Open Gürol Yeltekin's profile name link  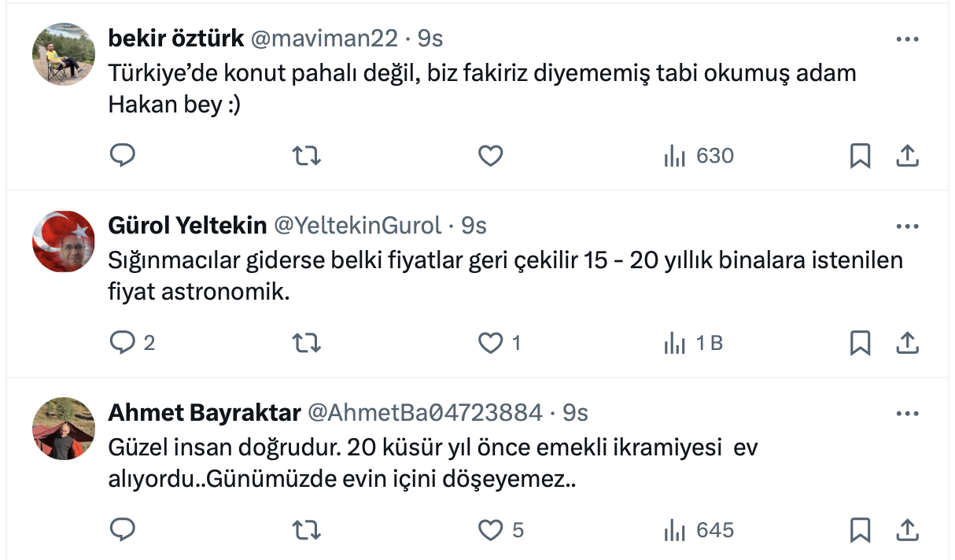[187, 226]
